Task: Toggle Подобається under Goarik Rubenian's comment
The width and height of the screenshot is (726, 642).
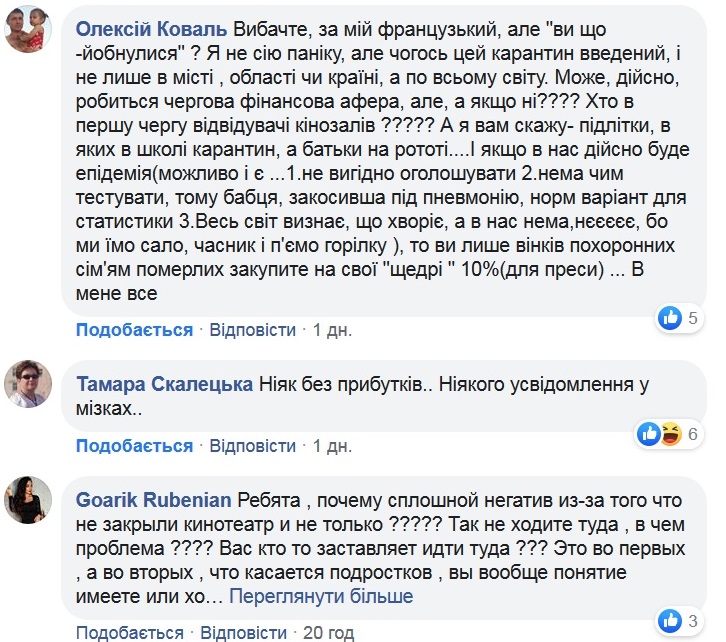Action: (x=130, y=633)
